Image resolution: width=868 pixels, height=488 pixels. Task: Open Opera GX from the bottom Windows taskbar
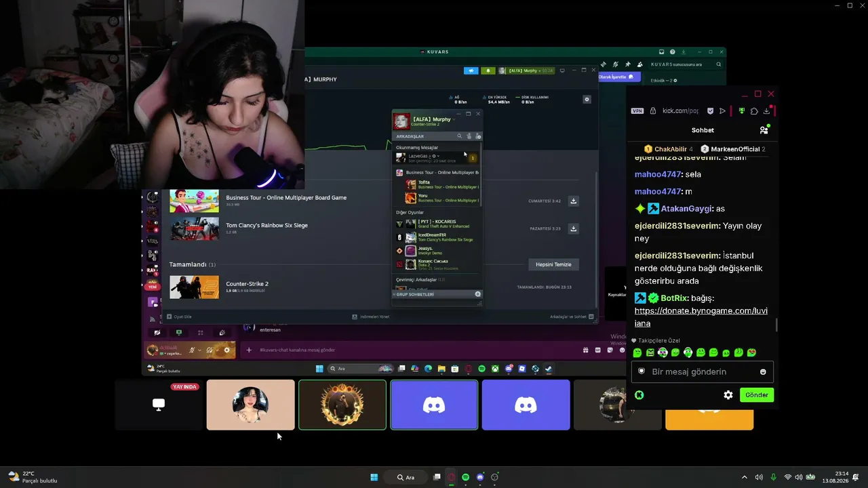click(x=452, y=477)
